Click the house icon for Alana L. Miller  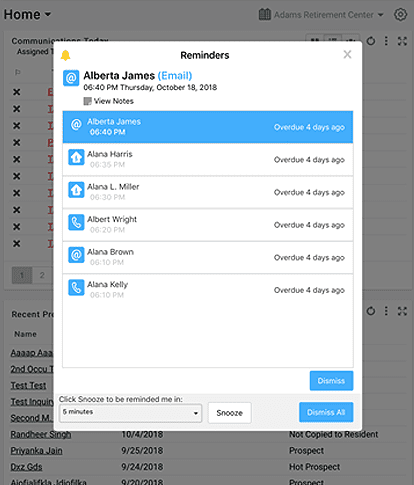tap(76, 190)
